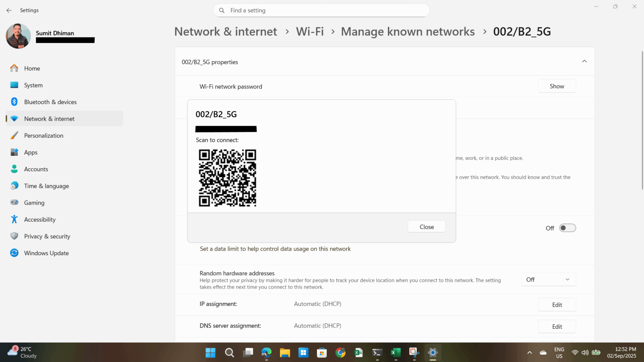Collapse the 002/B2_5G properties section

584,61
